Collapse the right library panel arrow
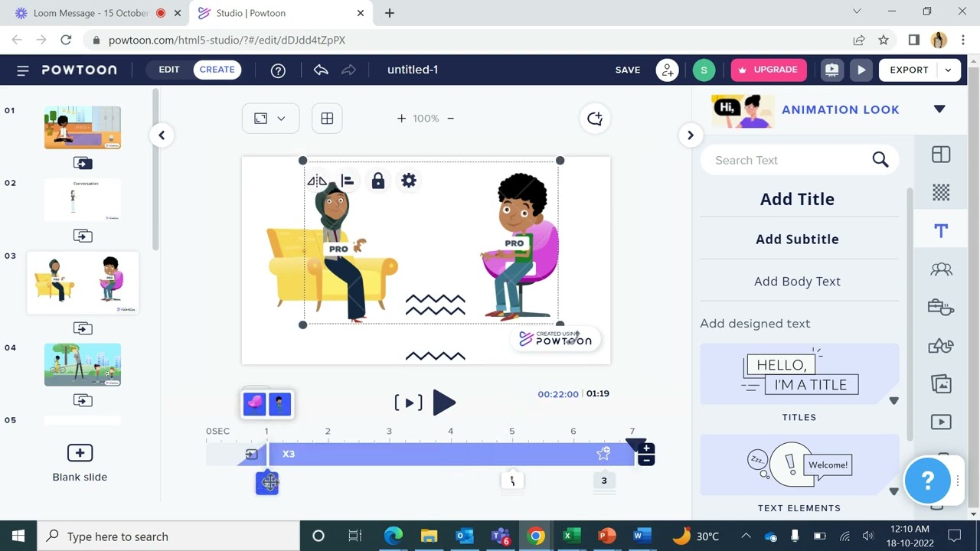 coord(690,135)
